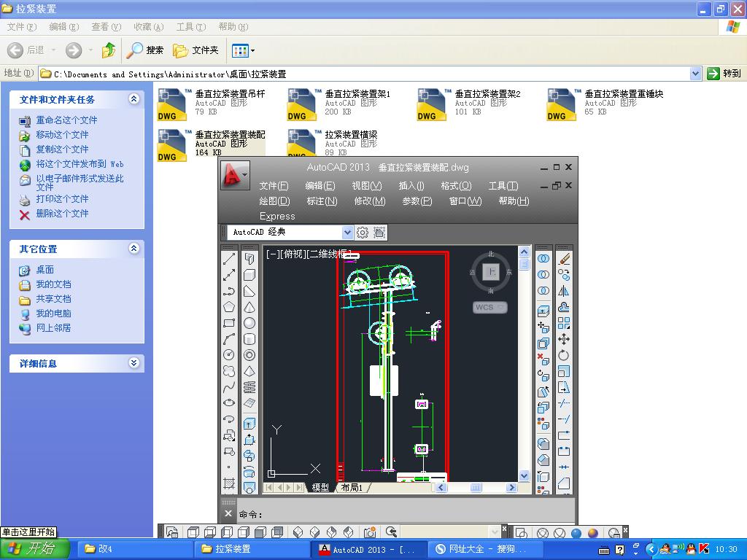Viewport: 747px width, 560px height.
Task: Select the Polygon draw tool
Action: [x=229, y=307]
